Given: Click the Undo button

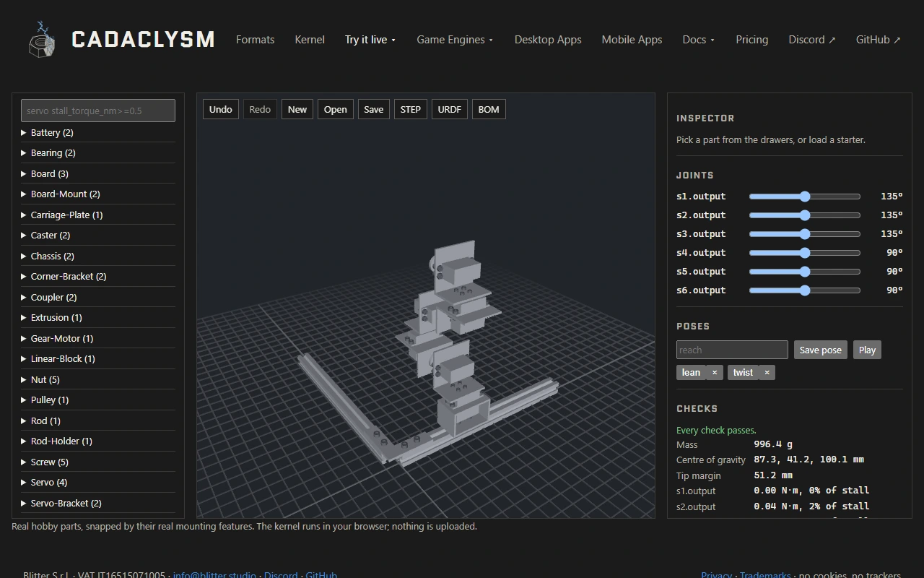Looking at the screenshot, I should [x=221, y=110].
